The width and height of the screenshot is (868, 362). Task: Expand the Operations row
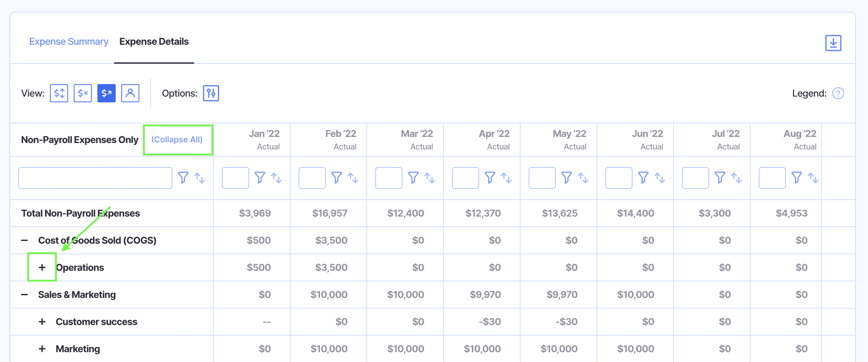42,267
